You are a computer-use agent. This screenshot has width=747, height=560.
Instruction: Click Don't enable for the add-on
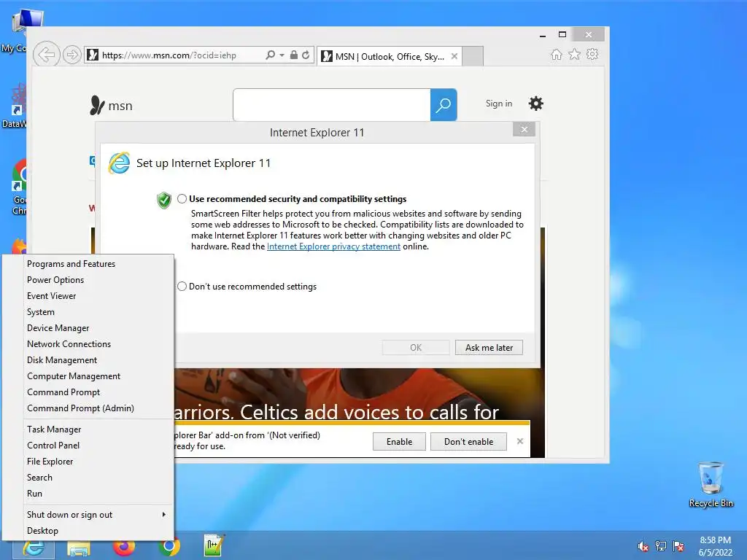468,441
